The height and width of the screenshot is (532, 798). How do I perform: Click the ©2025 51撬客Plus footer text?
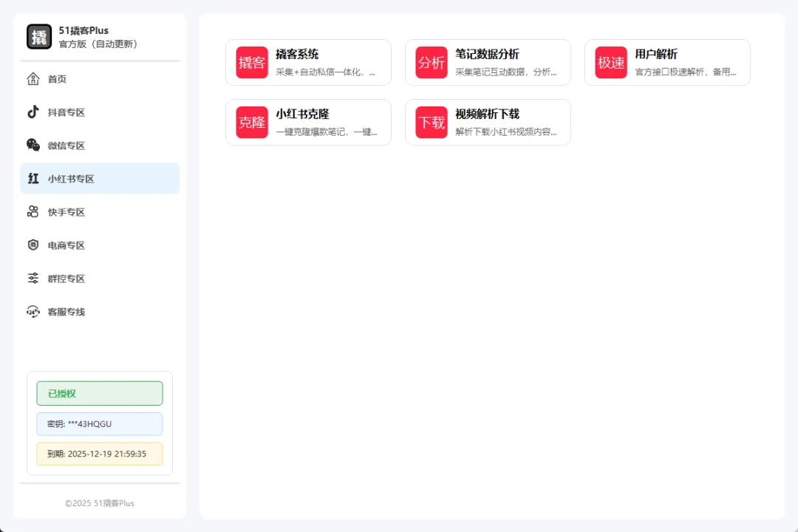99,503
